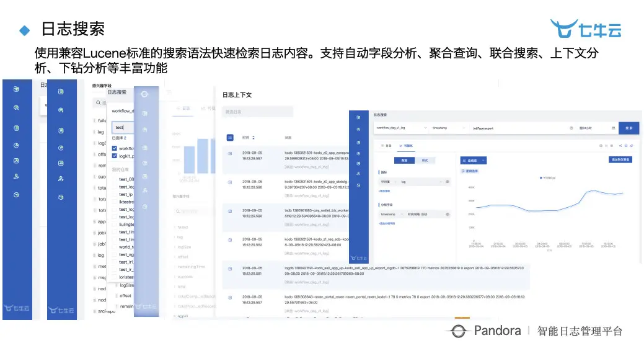Click the blue list icon in the log context header
The image size is (644, 348).
230,138
